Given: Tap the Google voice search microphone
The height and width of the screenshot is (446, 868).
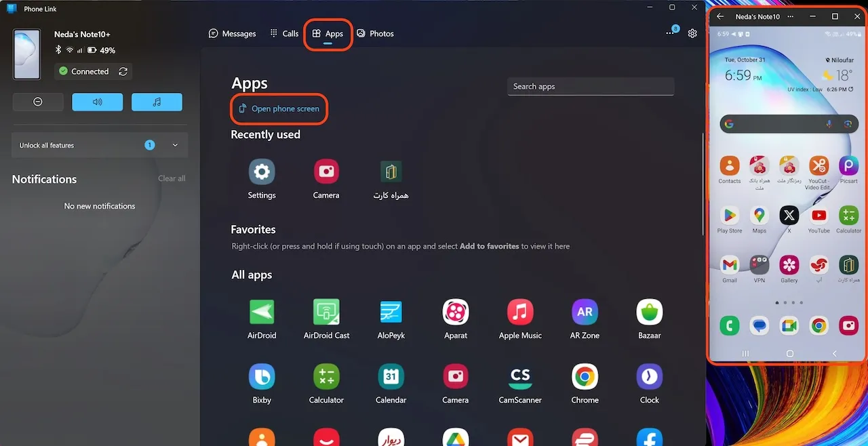Looking at the screenshot, I should (829, 124).
